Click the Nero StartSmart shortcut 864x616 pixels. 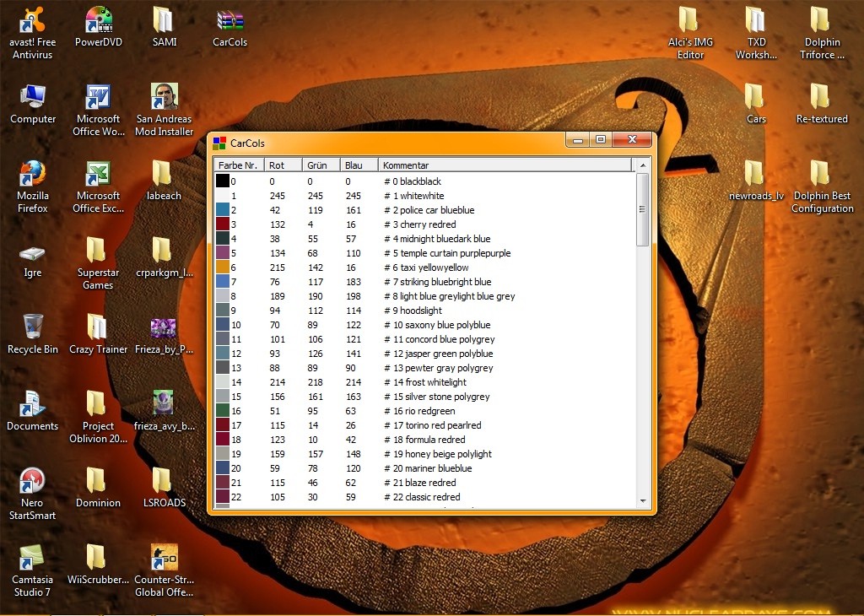click(32, 482)
